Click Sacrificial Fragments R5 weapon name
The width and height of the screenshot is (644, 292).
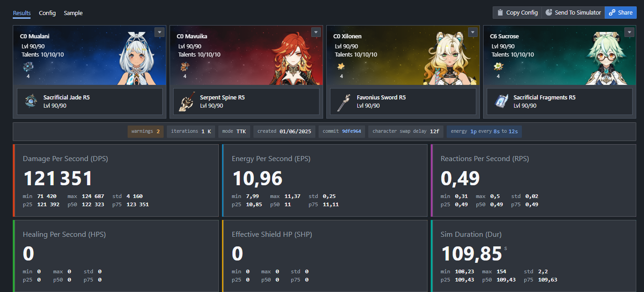click(x=544, y=97)
